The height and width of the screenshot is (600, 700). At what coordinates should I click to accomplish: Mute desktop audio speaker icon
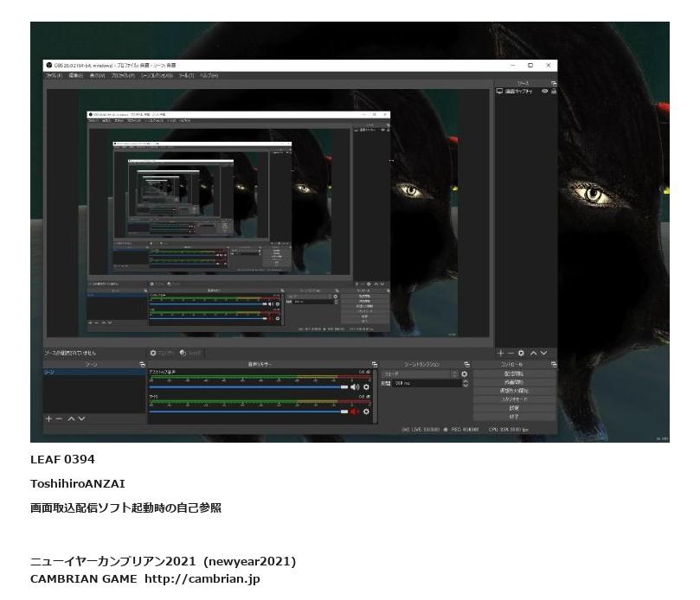point(354,386)
